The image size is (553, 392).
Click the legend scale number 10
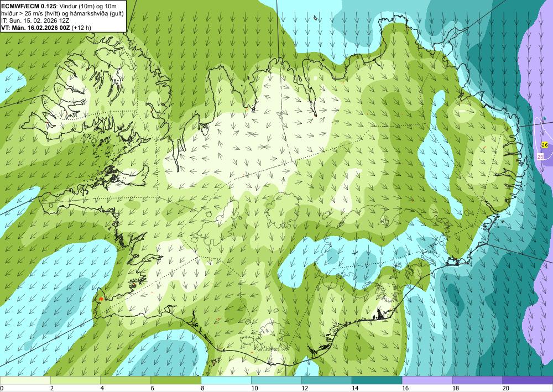(254, 389)
